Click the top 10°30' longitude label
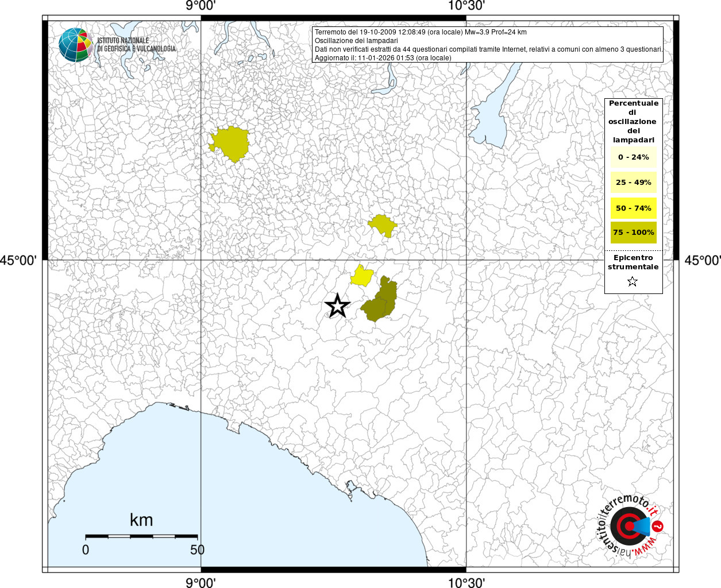The width and height of the screenshot is (721, 588). (x=466, y=6)
